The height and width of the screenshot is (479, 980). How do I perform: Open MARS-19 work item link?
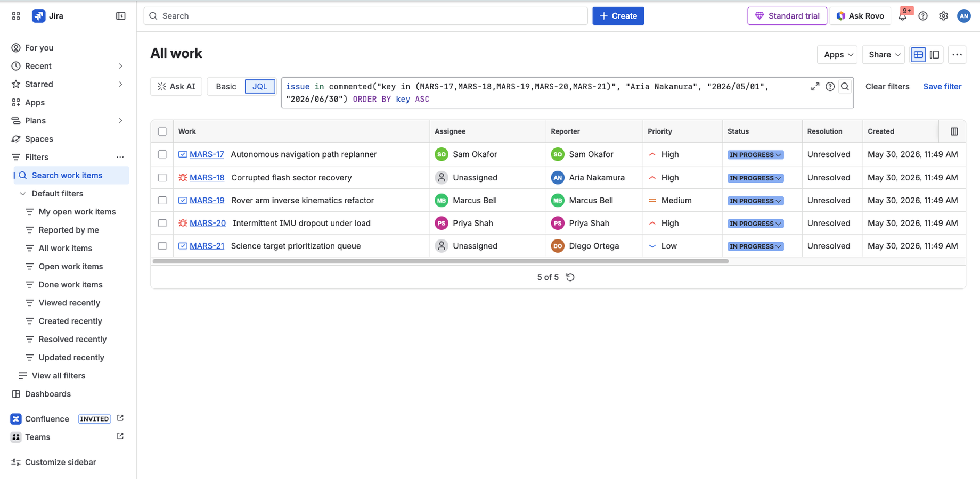(x=207, y=201)
